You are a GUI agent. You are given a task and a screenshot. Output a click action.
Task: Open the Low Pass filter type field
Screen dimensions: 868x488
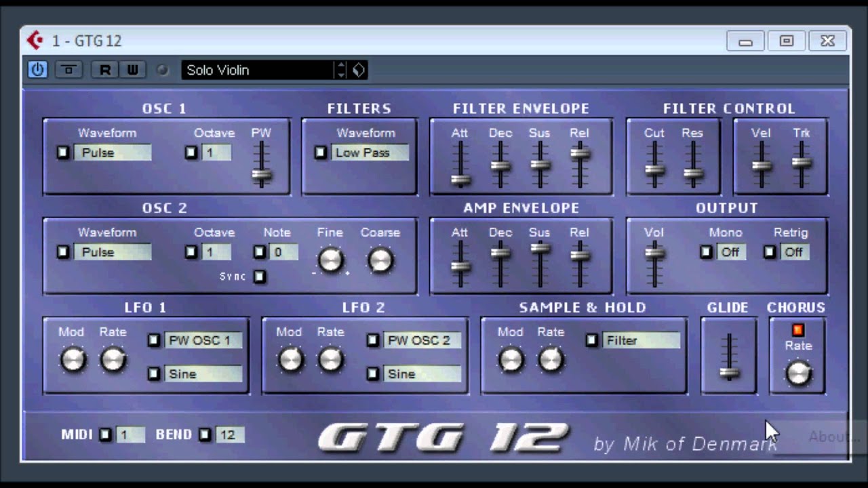(370, 152)
